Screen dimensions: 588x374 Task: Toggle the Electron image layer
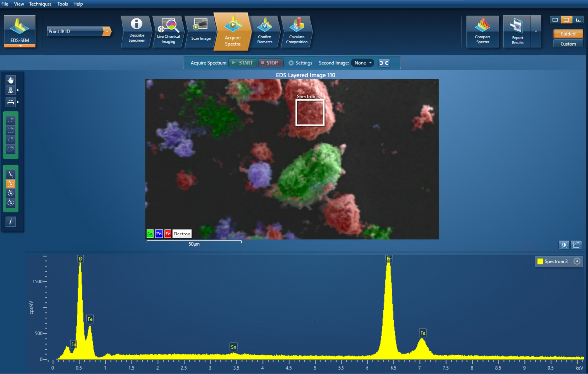[x=182, y=234]
